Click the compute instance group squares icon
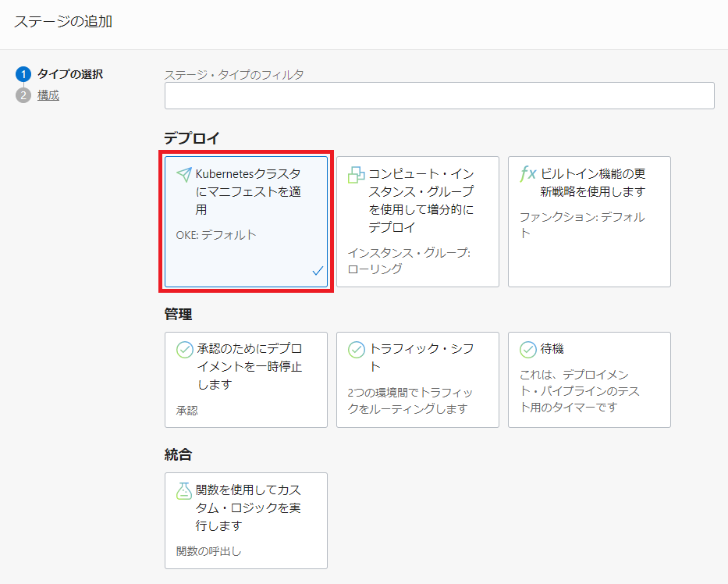Screen dimensions: 728x584 pos(356,175)
